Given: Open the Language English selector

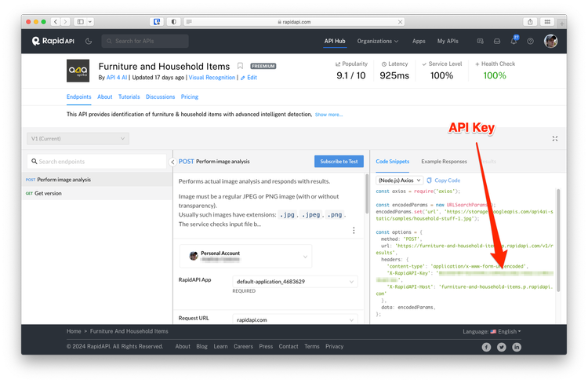Looking at the screenshot, I should click(492, 331).
